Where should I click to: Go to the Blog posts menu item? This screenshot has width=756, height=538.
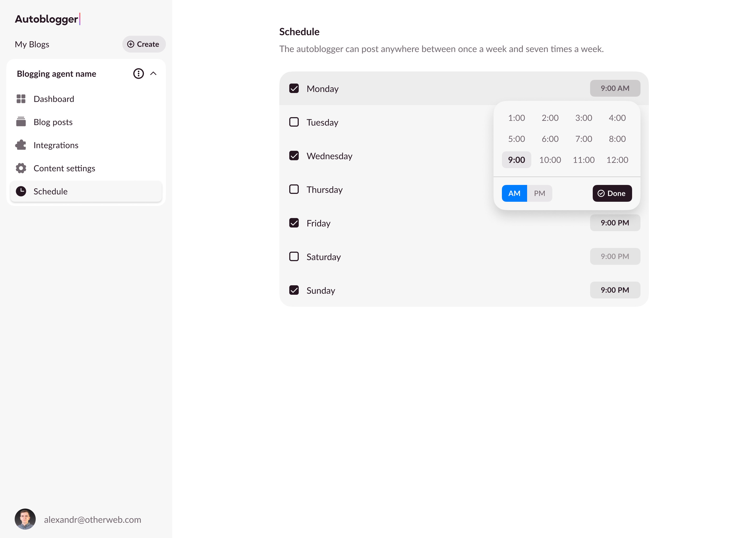53,122
